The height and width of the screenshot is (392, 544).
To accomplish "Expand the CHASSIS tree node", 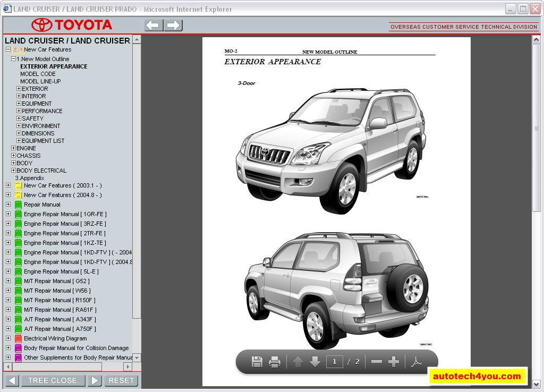I will [x=13, y=156].
